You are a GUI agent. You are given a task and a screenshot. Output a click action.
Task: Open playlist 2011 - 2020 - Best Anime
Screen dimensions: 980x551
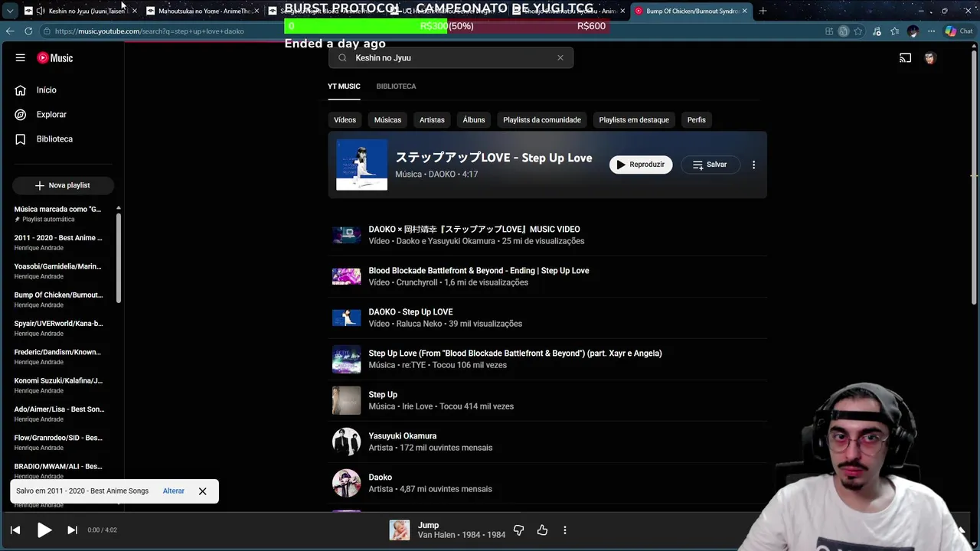tap(58, 243)
